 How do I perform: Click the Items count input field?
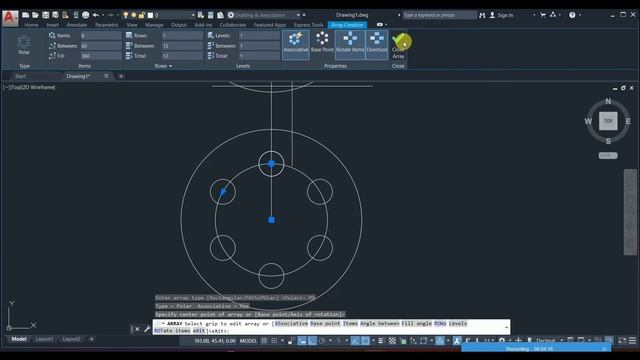click(x=101, y=36)
